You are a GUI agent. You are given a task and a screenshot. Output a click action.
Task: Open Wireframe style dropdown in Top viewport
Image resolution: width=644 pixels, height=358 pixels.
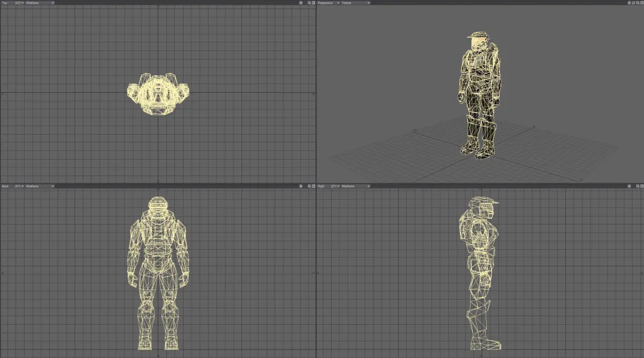(x=40, y=3)
